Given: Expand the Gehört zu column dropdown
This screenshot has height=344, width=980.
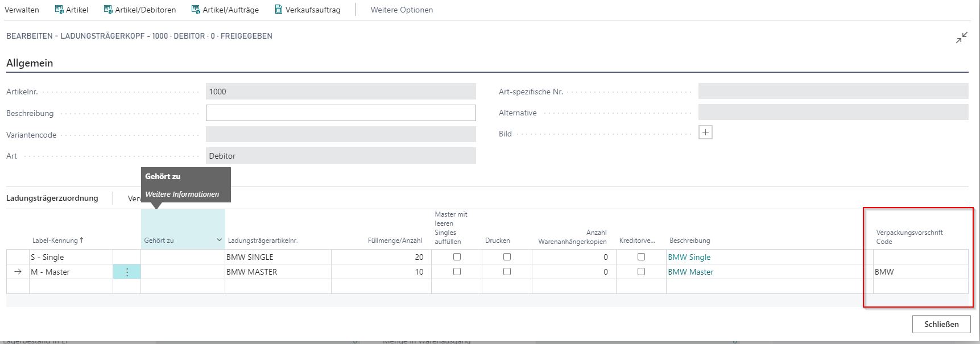Looking at the screenshot, I should tap(219, 241).
